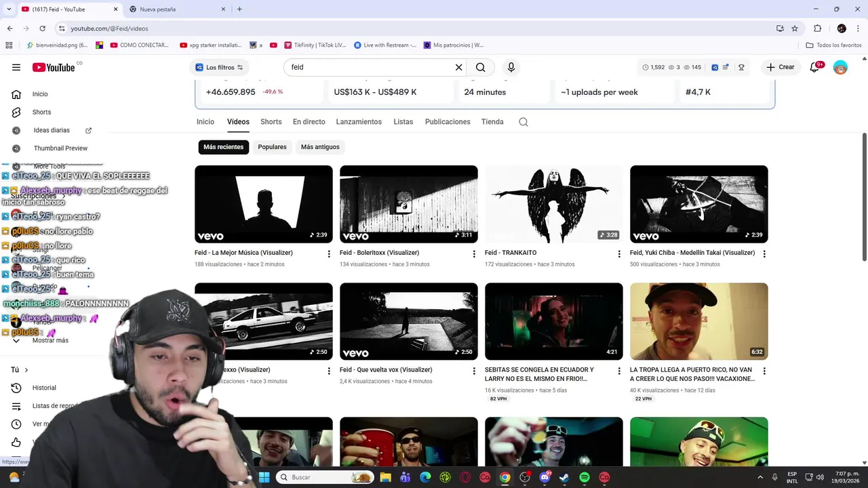Expand Mostrar más in subscriptions
The width and height of the screenshot is (868, 488).
click(50, 340)
